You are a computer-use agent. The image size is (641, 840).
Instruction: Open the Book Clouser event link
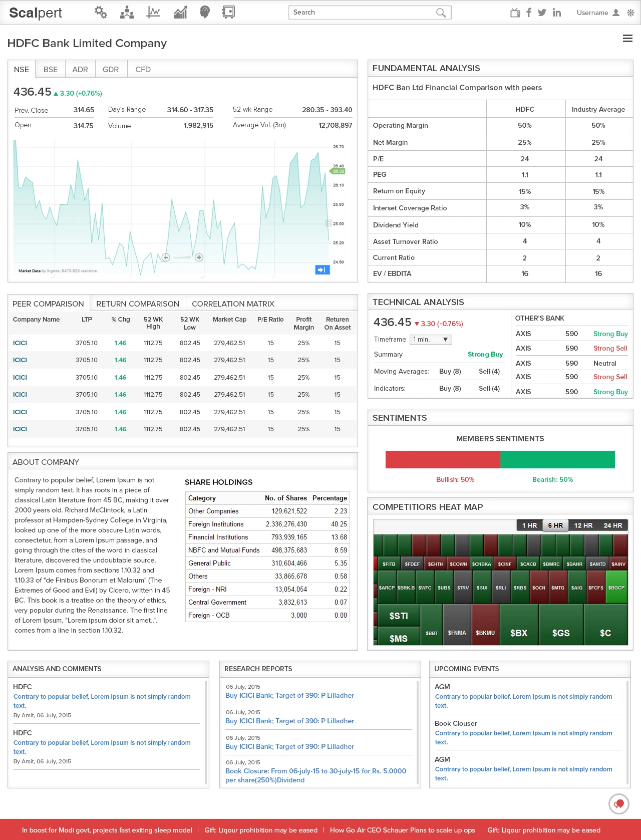click(523, 737)
